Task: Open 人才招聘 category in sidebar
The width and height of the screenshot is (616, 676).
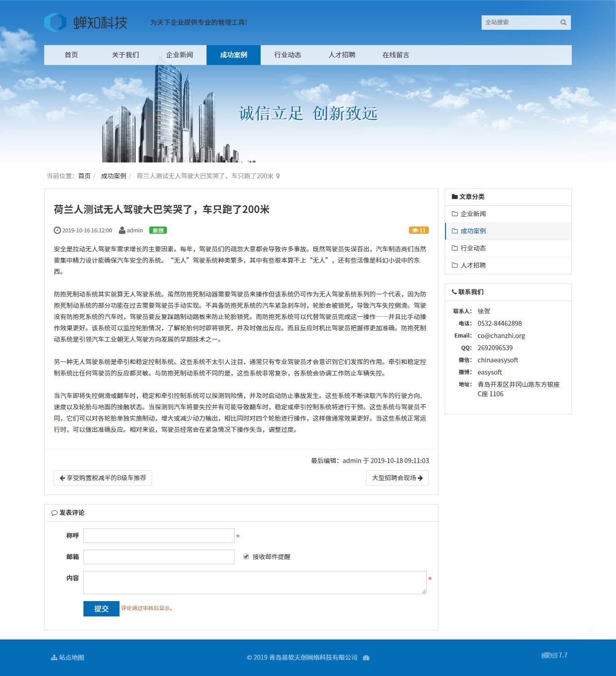Action: coord(508,265)
